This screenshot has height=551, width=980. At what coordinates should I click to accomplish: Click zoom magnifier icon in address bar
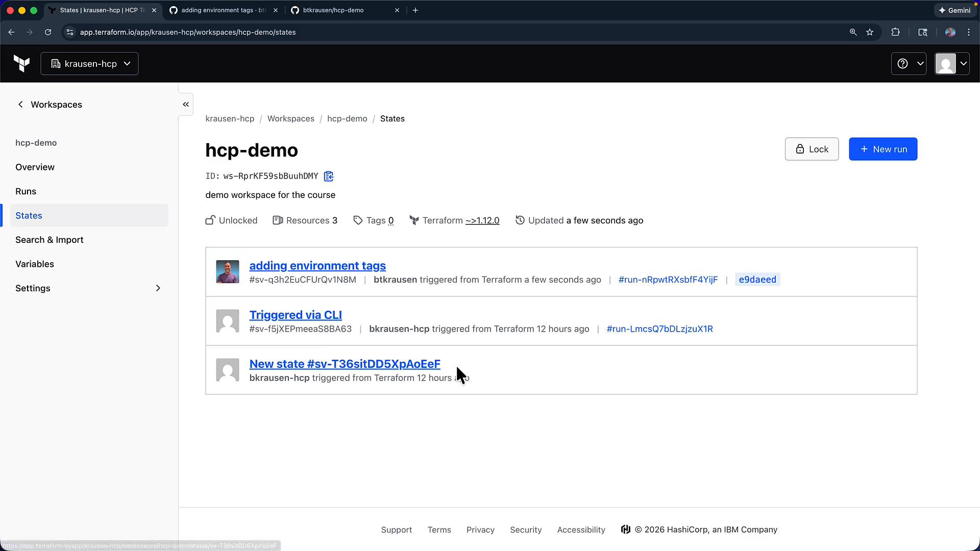[853, 32]
